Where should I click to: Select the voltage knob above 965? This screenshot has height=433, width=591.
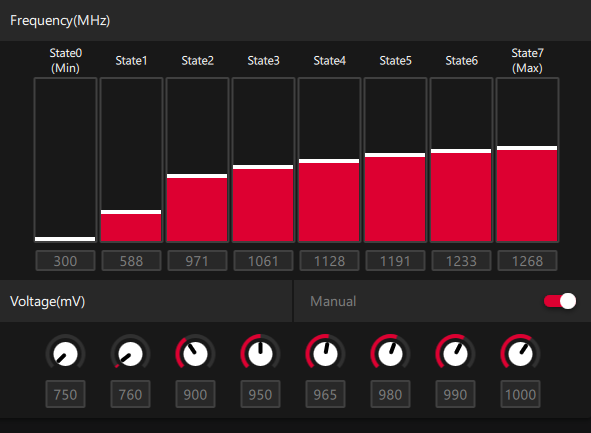(x=325, y=354)
